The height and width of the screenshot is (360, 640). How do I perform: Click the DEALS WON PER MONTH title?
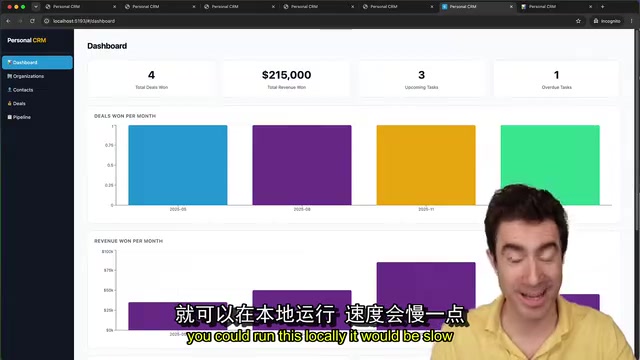125,116
